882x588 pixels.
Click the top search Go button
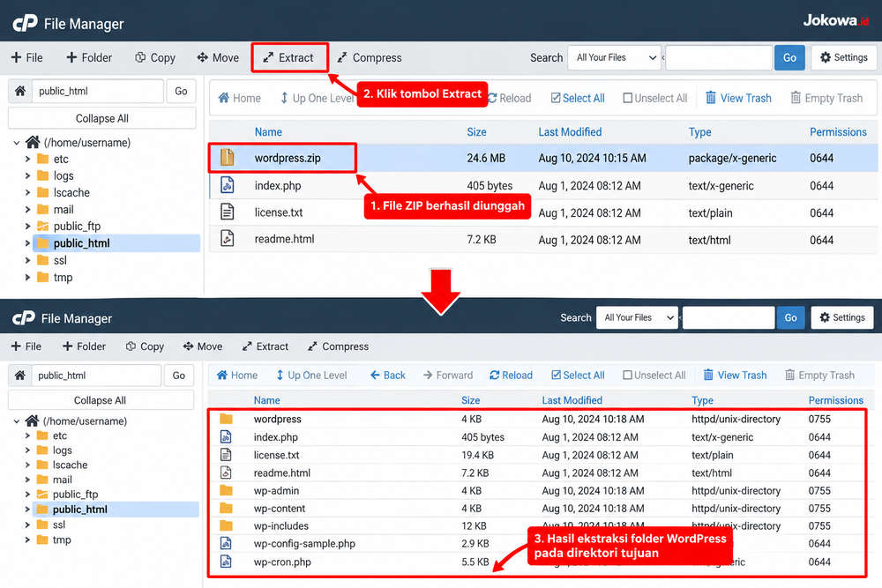click(789, 57)
